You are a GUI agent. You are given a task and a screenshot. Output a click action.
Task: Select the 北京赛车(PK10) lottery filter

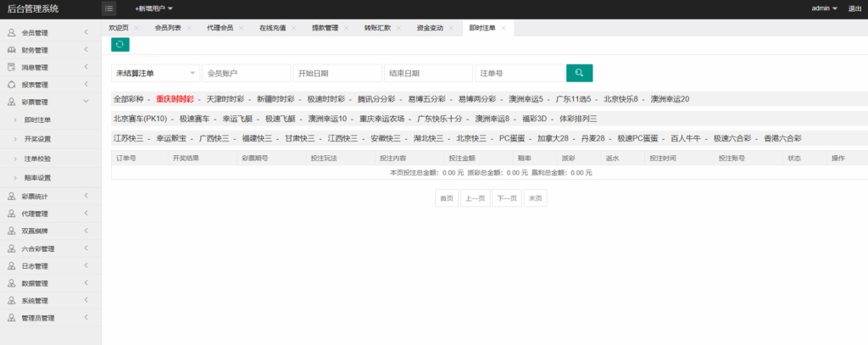140,119
